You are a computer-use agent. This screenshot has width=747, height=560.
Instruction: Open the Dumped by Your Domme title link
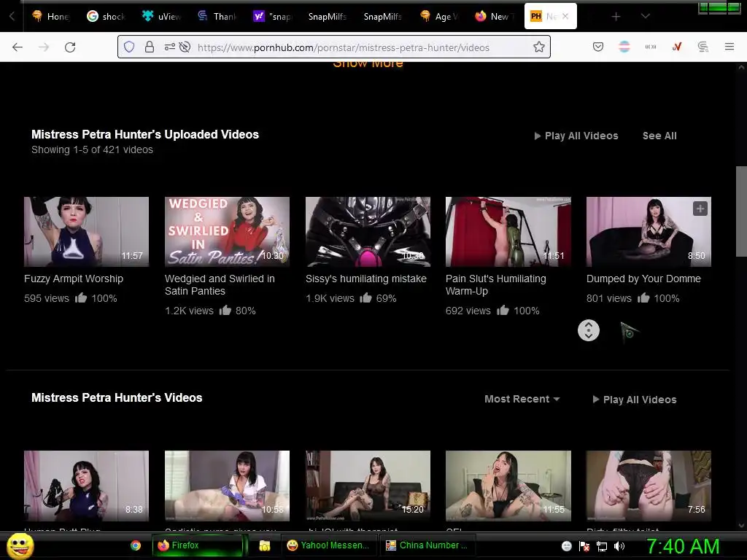tap(643, 279)
